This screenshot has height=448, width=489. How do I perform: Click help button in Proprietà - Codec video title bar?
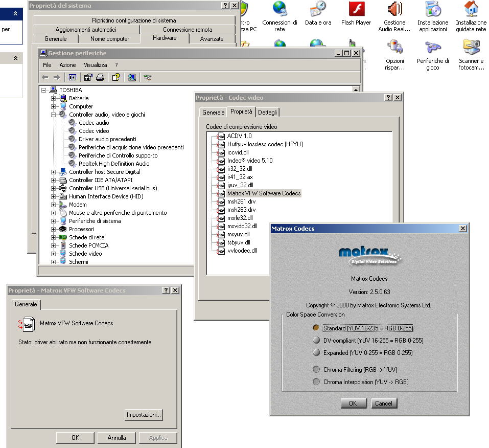tap(388, 97)
